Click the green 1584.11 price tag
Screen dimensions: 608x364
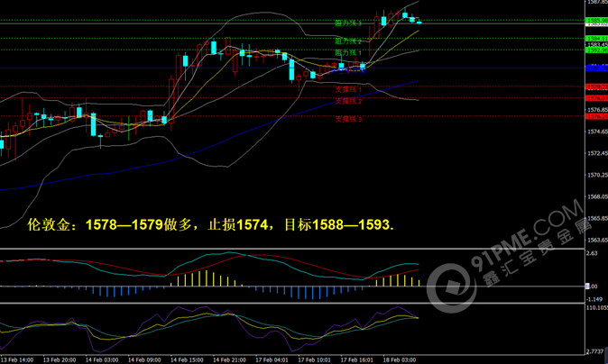[595, 37]
